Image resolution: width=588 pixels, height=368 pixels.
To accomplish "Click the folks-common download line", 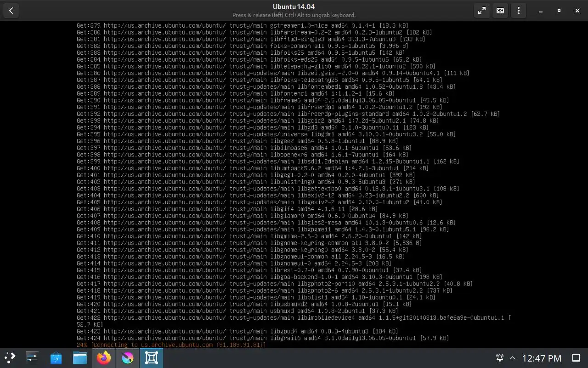I will click(x=243, y=46).
